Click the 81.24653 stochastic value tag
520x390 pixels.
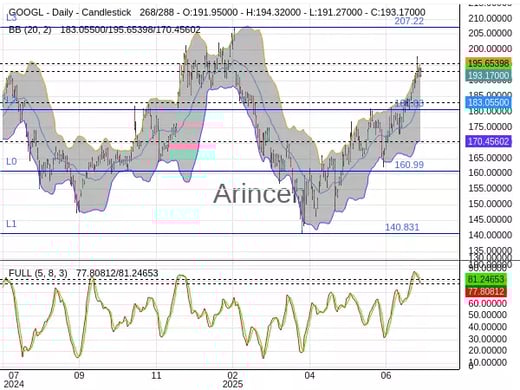click(x=486, y=279)
